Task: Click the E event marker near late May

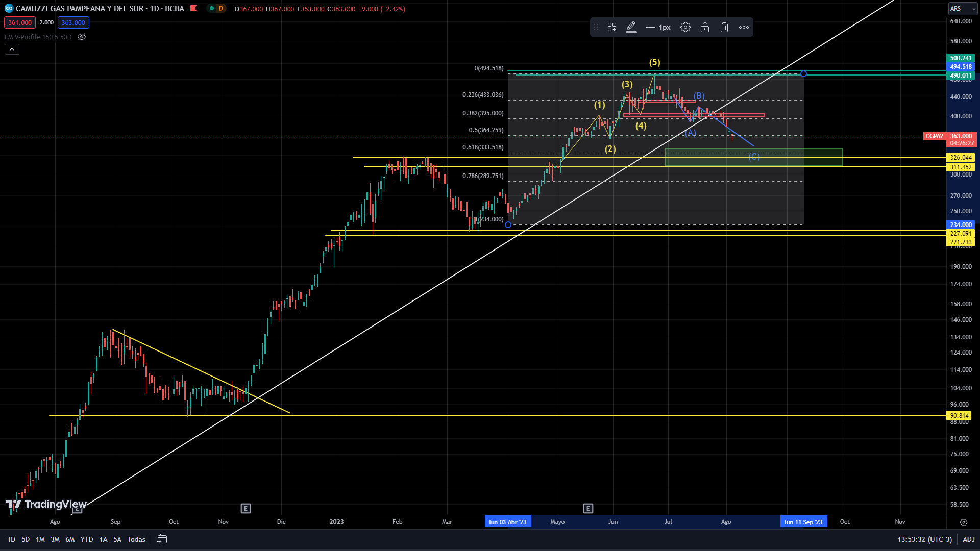Action: (588, 509)
